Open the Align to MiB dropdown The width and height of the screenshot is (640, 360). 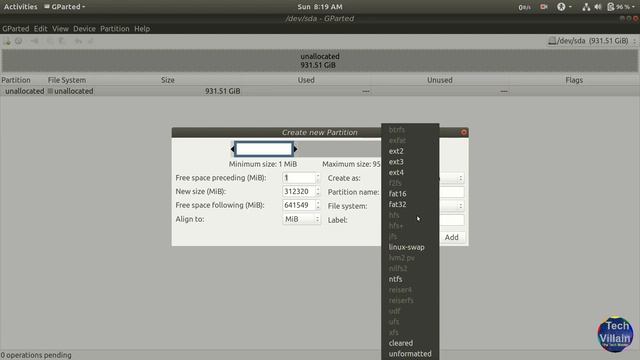tap(301, 219)
